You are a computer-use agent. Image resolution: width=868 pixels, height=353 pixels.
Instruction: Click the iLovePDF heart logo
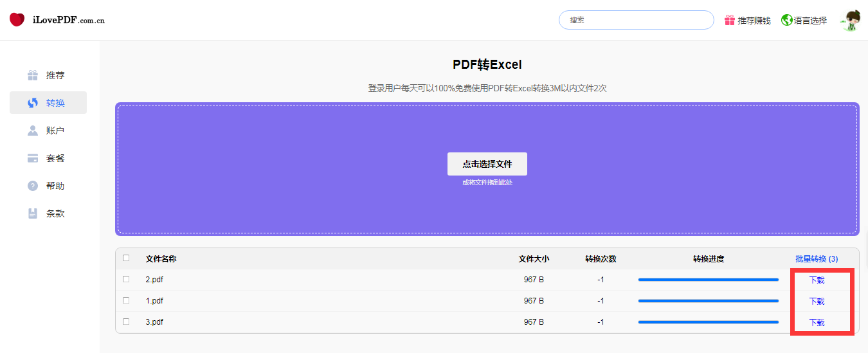coord(17,20)
